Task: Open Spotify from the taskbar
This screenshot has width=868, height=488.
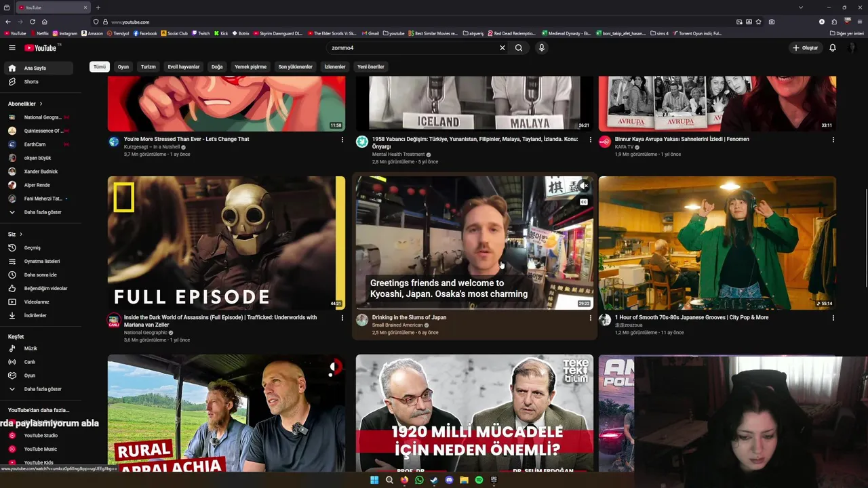Action: pyautogui.click(x=479, y=480)
